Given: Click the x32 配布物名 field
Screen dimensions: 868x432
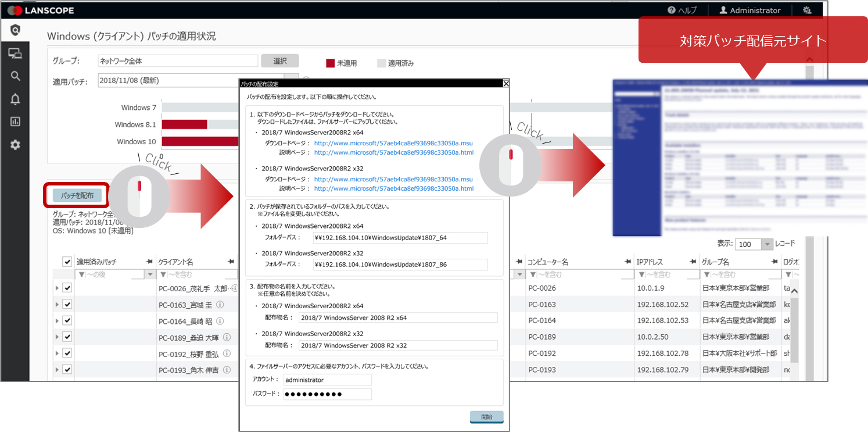Looking at the screenshot, I should click(398, 345).
